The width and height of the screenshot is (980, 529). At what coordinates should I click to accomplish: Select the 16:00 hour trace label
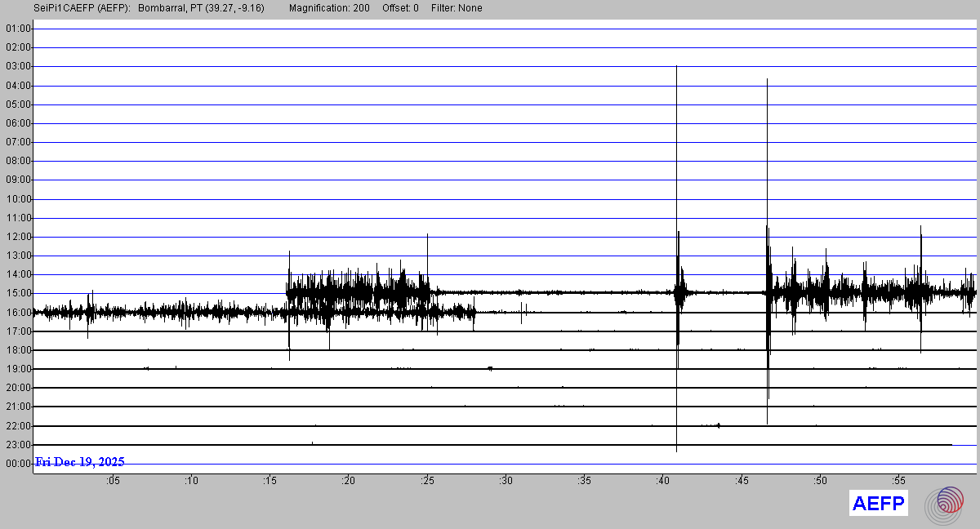[x=18, y=312]
